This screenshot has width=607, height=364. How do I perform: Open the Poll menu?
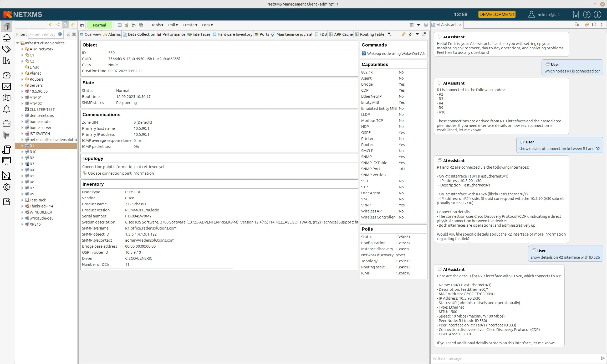click(x=172, y=25)
